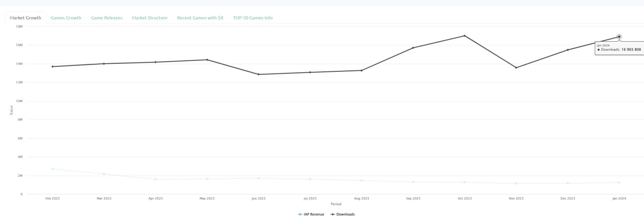The width and height of the screenshot is (644, 224).
Task: Click the Aug 2023 x-axis label
Action: pyautogui.click(x=361, y=198)
